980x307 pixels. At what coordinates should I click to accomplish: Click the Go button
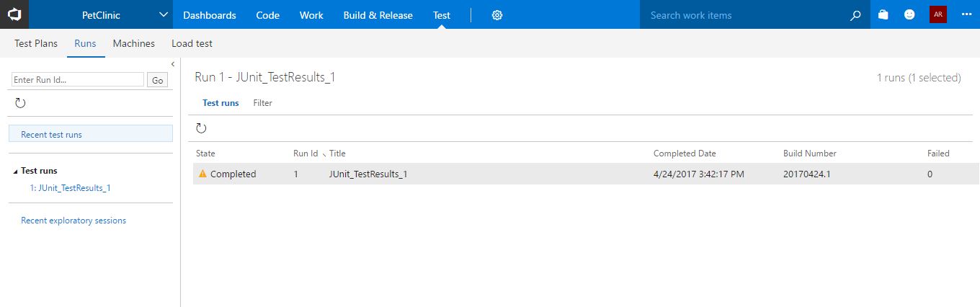157,80
